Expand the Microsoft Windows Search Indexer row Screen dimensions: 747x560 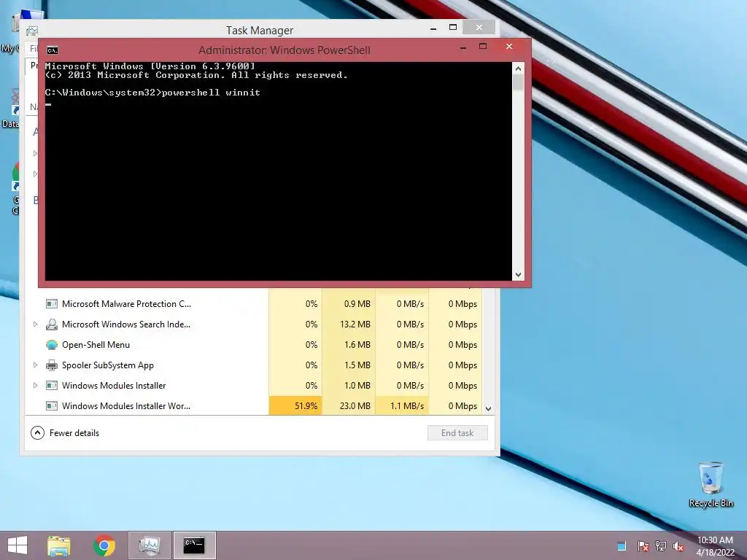click(35, 324)
